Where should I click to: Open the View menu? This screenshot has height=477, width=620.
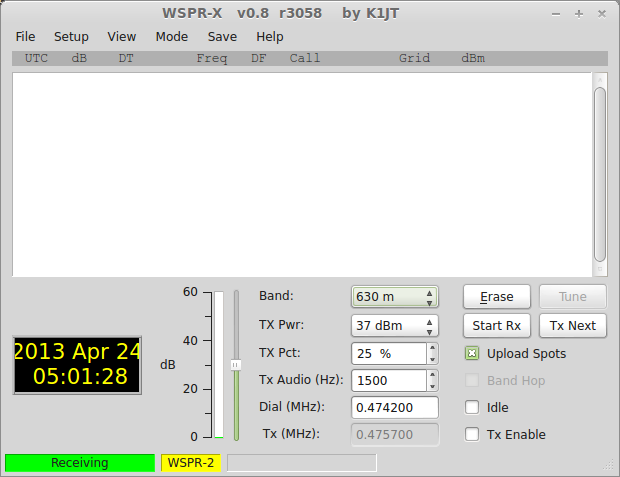pyautogui.click(x=122, y=37)
